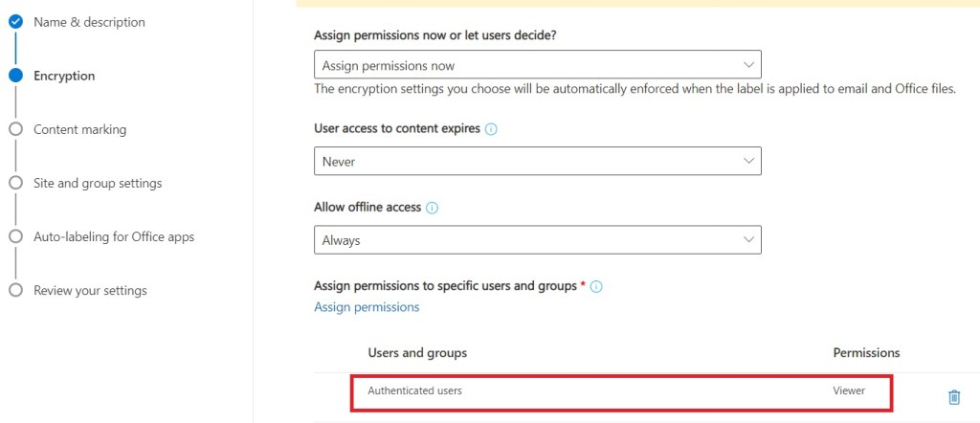
Task: Click info icon beside Assign permissions heading
Action: point(597,286)
